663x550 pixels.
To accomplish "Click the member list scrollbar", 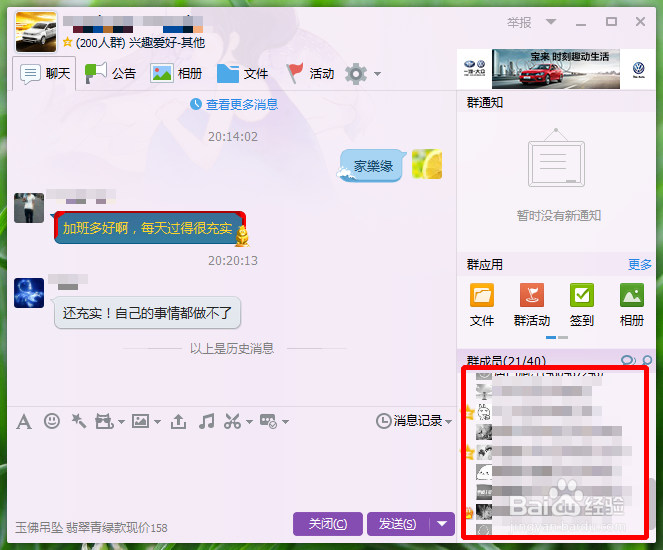I will (x=652, y=503).
